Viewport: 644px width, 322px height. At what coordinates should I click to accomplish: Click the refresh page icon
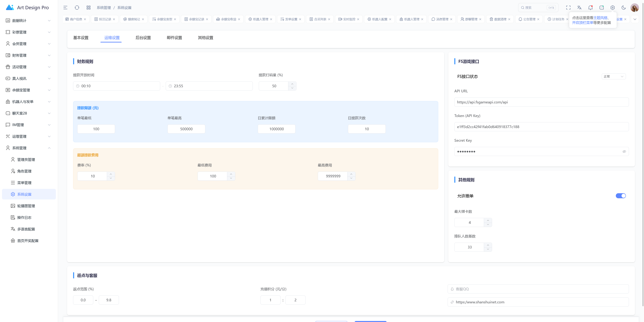[77, 8]
